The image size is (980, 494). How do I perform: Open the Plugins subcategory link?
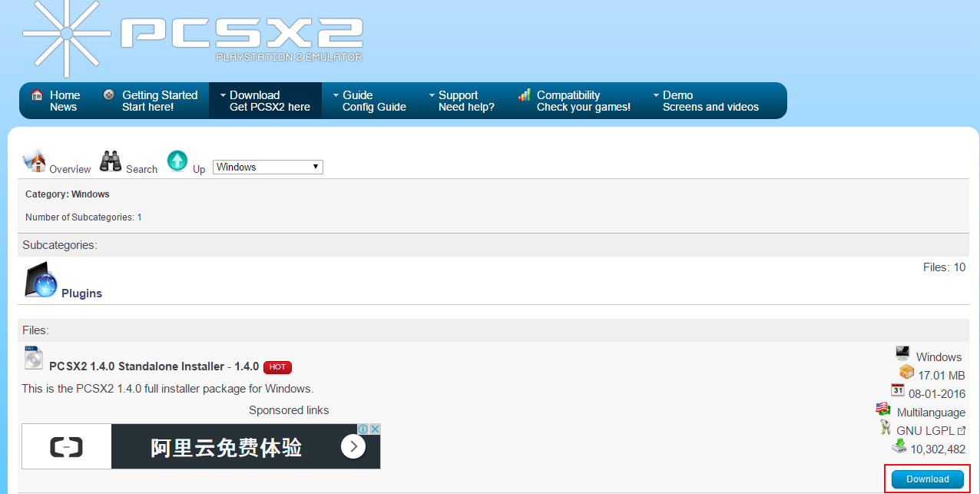tap(81, 293)
